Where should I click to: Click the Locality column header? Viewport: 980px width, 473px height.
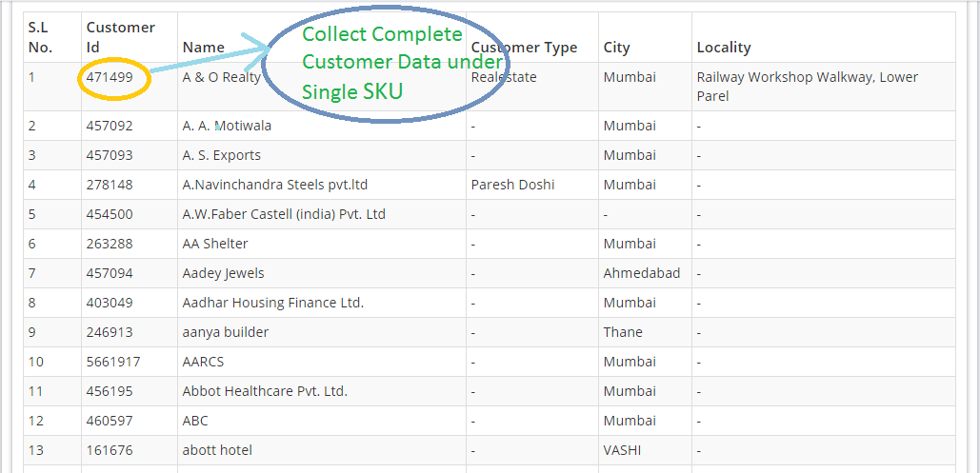click(724, 47)
